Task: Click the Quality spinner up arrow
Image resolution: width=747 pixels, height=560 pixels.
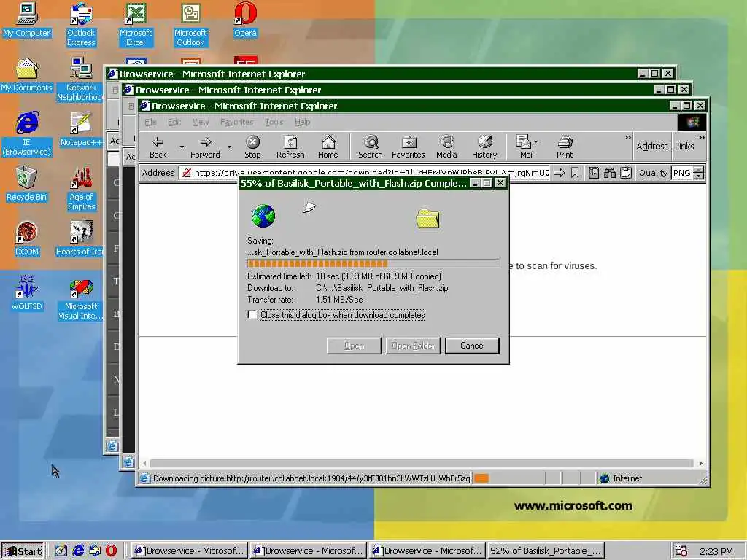Action: pyautogui.click(x=698, y=169)
